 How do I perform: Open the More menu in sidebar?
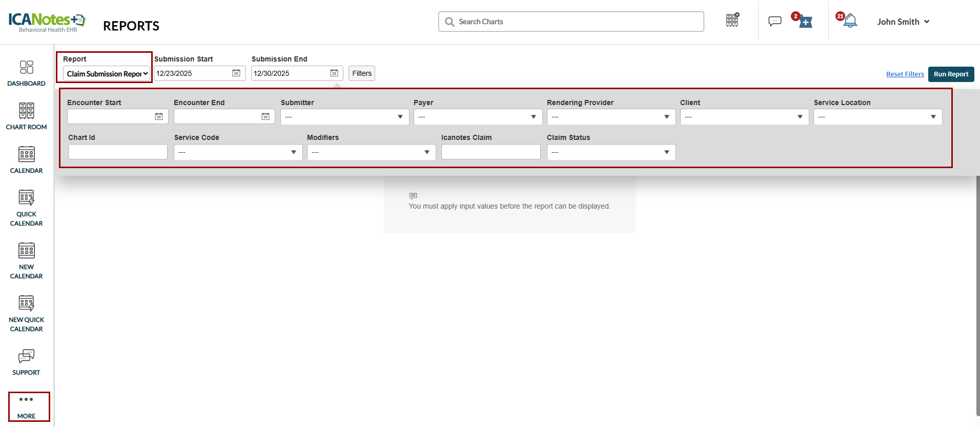tap(26, 406)
